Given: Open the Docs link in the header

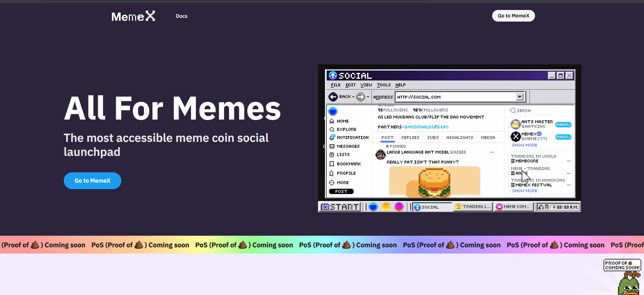Looking at the screenshot, I should pos(182,16).
